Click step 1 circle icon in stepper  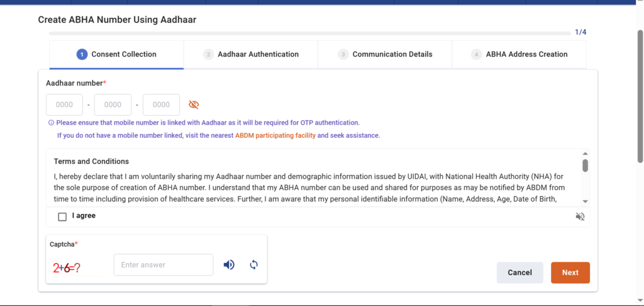pos(82,55)
